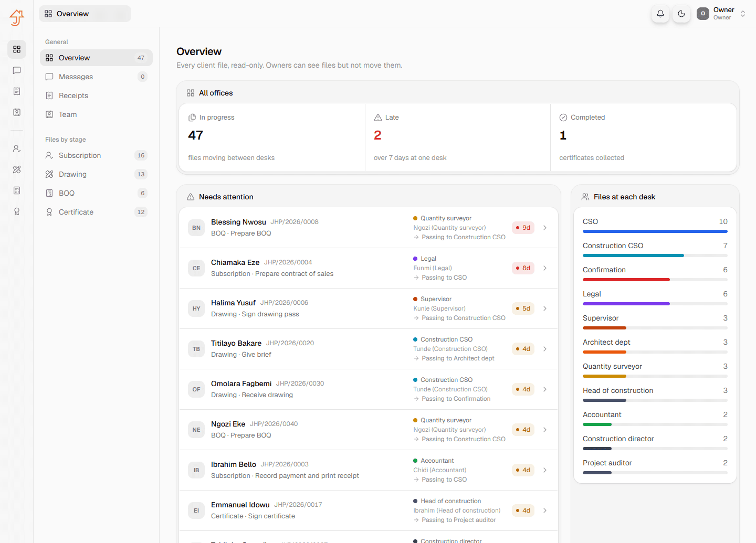Click Chiamaka Eze file name
756x543 pixels.
tap(235, 262)
